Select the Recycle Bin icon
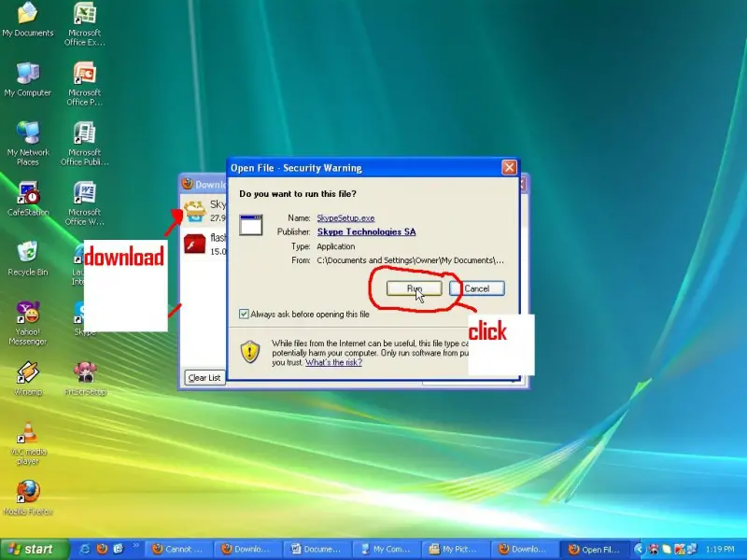 (x=28, y=259)
